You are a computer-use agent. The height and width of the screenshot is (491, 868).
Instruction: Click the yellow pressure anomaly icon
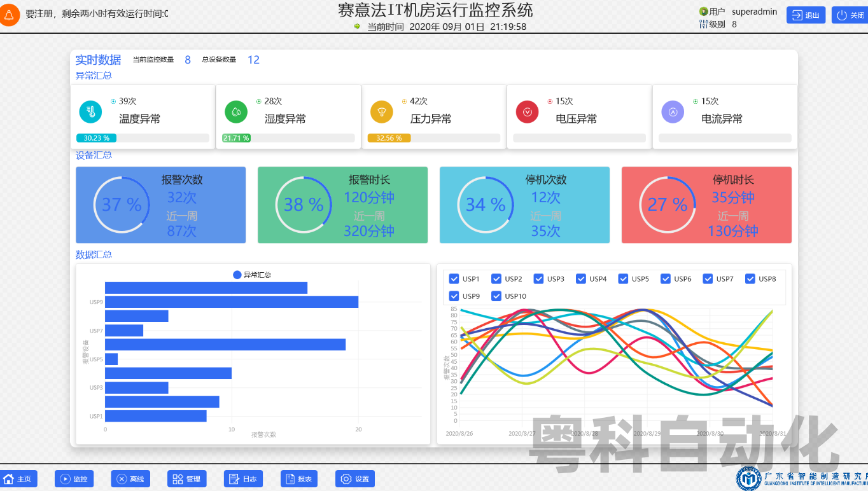382,112
